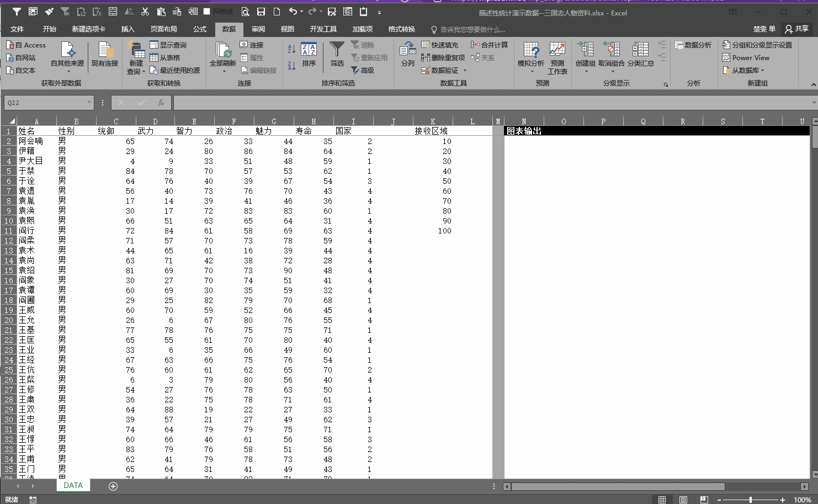Switch to Page Break Preview in status bar
The image size is (818, 504).
coord(704,500)
